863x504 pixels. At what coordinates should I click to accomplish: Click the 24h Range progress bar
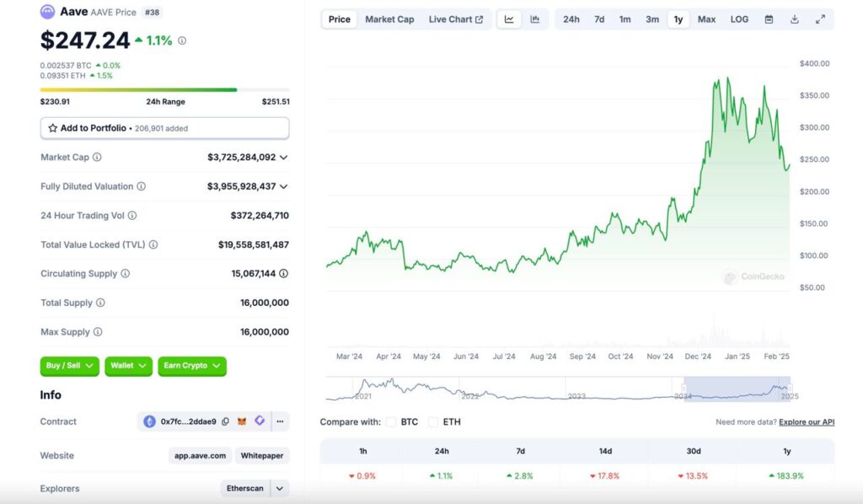point(164,89)
